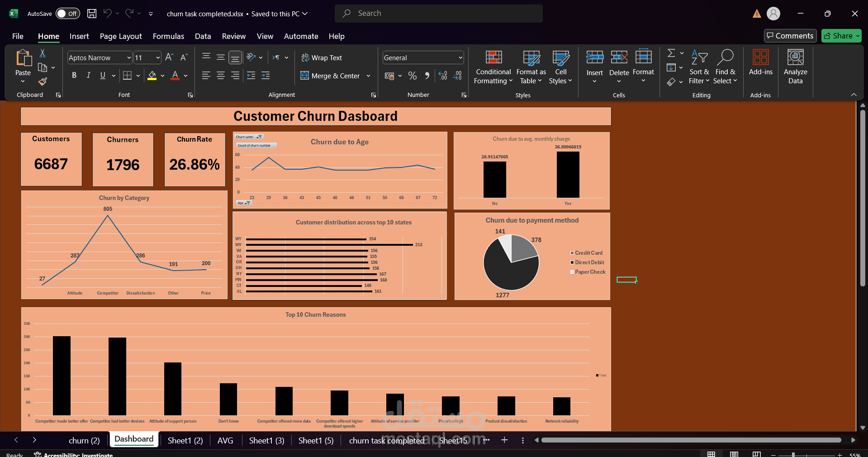This screenshot has height=457, width=868.
Task: Apply Comma Style format
Action: [x=427, y=76]
